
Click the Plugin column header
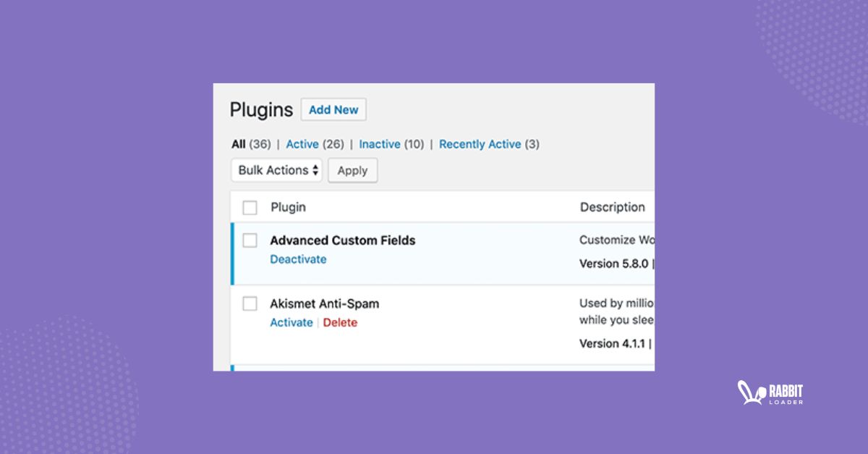pos(288,207)
